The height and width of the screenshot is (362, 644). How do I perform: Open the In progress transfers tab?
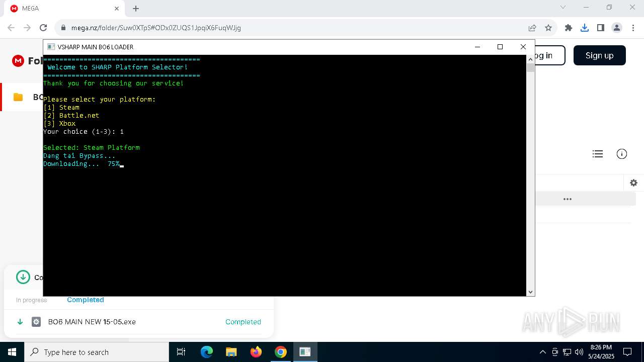point(31,300)
